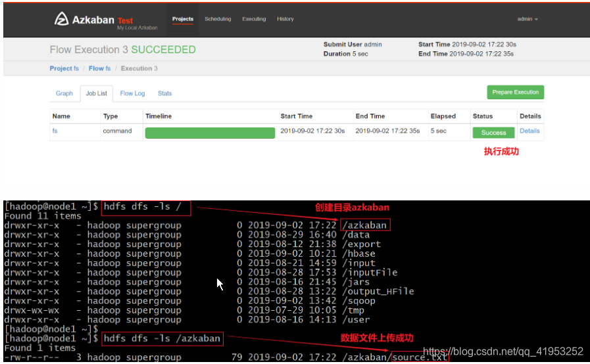Open the History navigation item

tap(285, 19)
